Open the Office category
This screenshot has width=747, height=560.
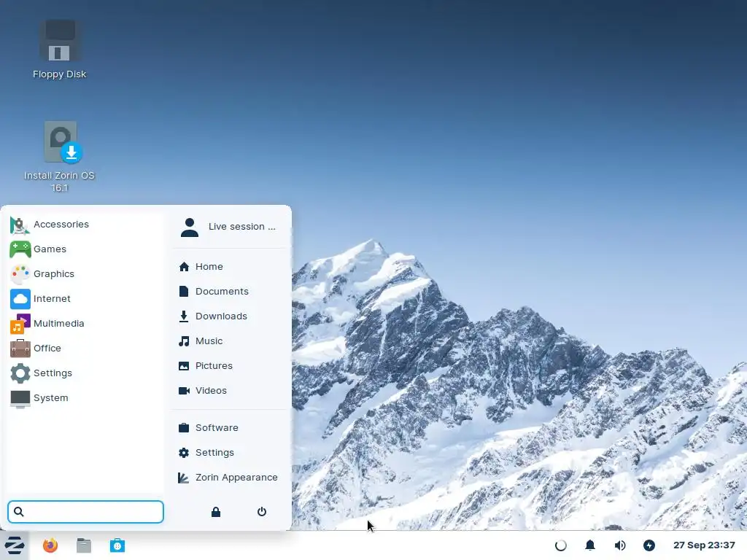point(86,348)
